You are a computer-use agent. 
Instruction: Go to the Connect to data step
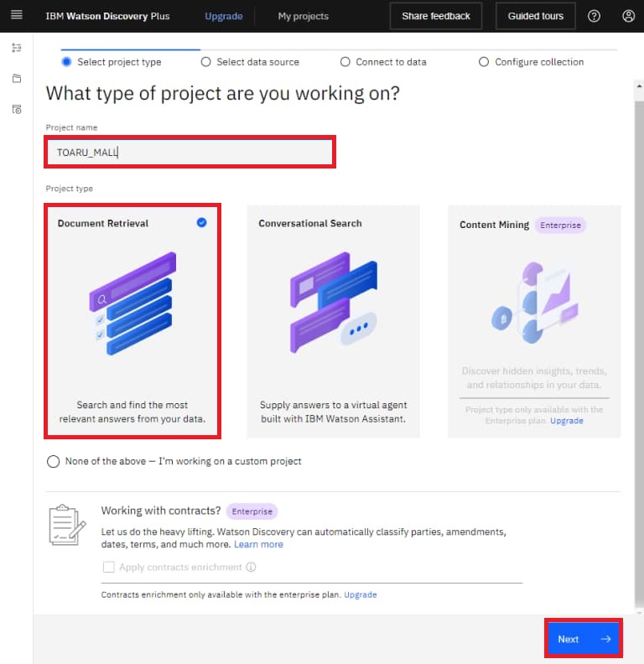pyautogui.click(x=383, y=62)
